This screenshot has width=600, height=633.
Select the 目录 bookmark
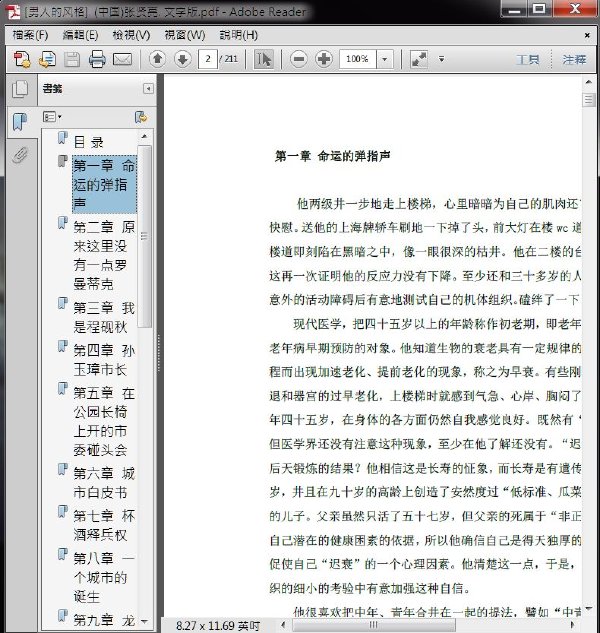89,142
